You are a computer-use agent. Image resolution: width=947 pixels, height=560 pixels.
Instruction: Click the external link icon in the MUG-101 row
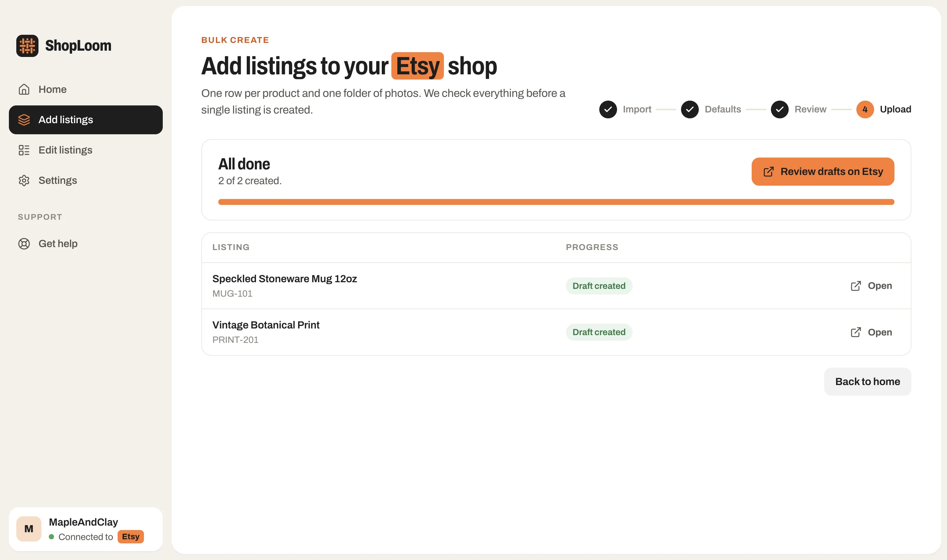856,286
